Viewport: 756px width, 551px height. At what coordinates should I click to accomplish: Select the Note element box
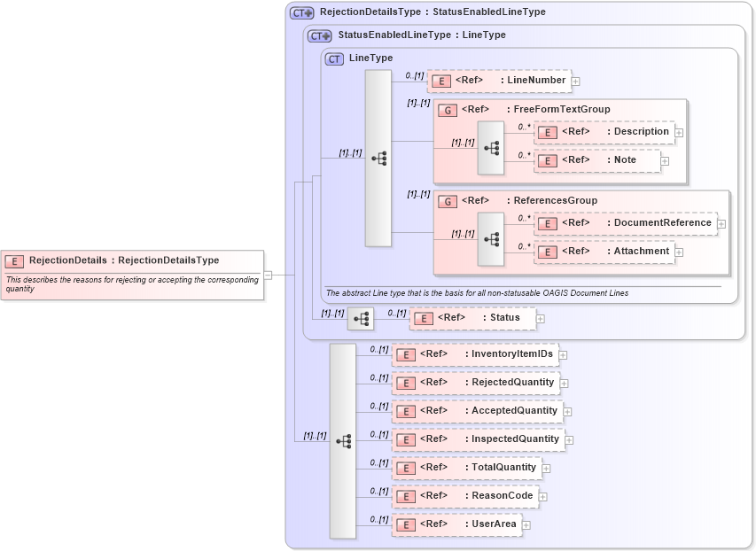[x=594, y=159]
